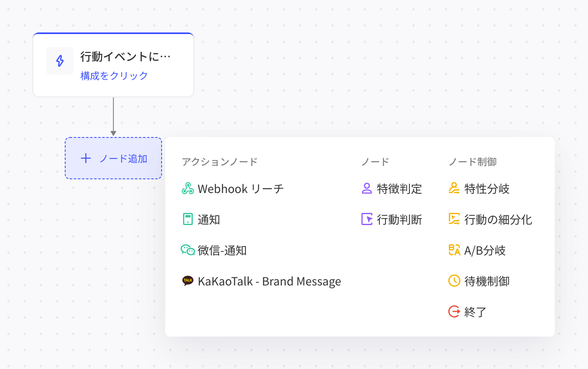Click the 待機制御 clock icon
The height and width of the screenshot is (369, 588).
[454, 281]
